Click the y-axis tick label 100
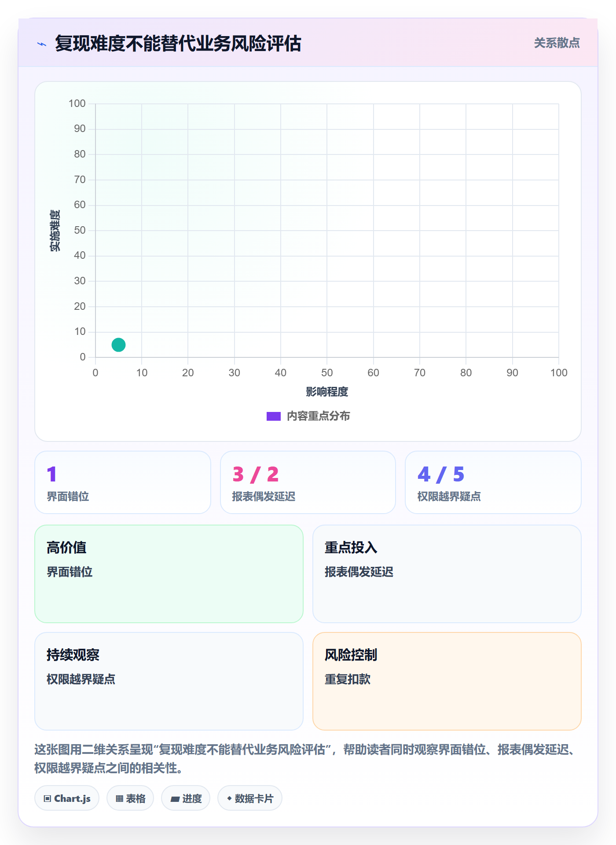The width and height of the screenshot is (616, 845). tap(77, 103)
